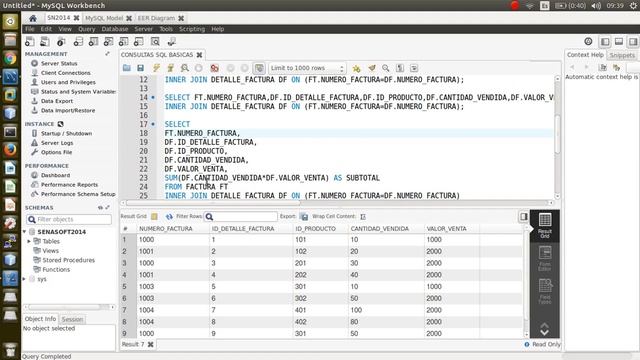Screen dimensions: 640x360
Task: Open Data Export in Management
Action: click(57, 101)
